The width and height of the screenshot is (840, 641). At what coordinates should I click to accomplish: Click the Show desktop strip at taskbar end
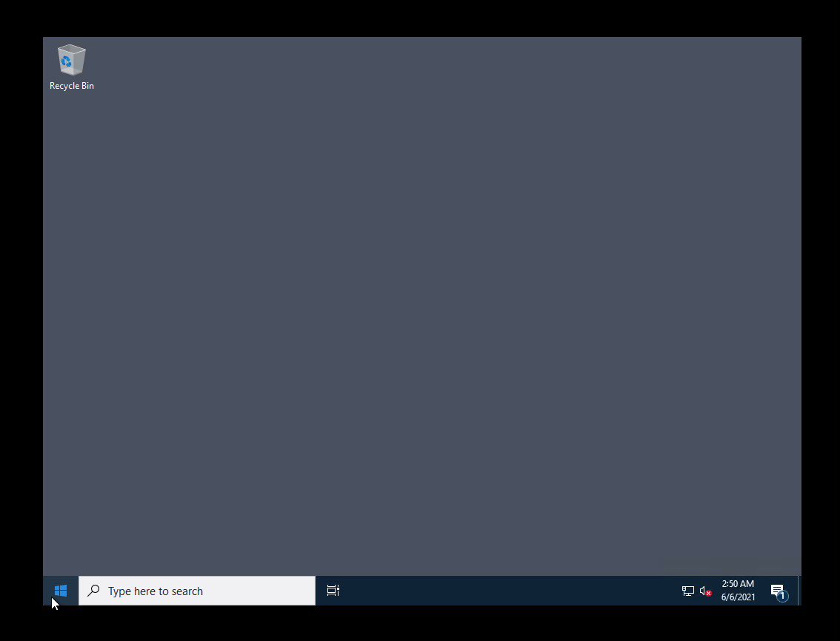point(799,591)
